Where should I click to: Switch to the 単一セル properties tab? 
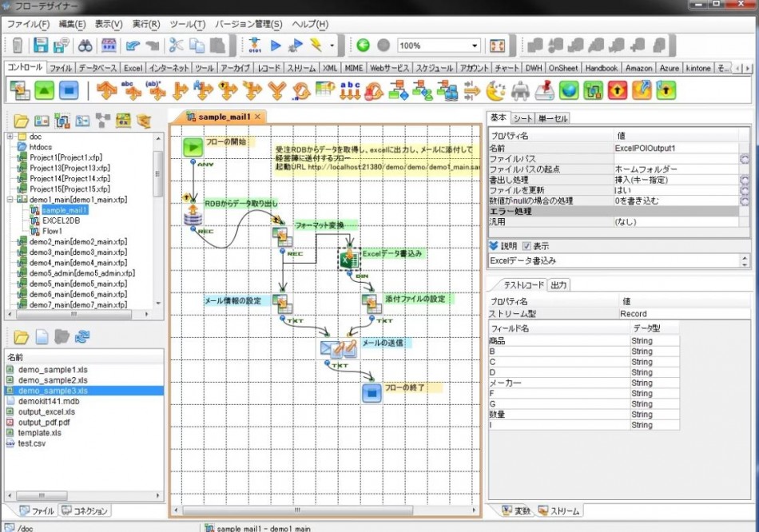(553, 118)
